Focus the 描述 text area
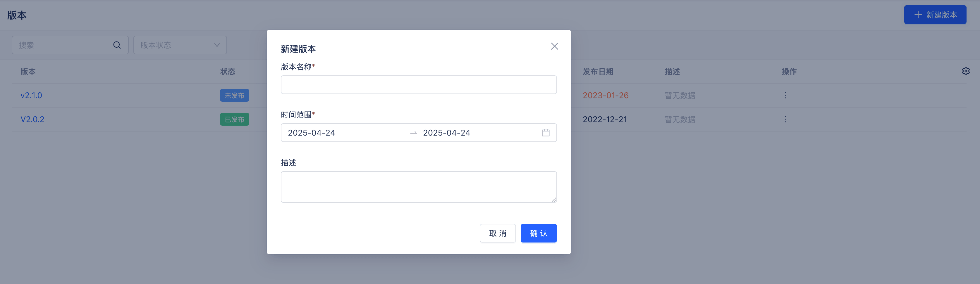 point(419,187)
